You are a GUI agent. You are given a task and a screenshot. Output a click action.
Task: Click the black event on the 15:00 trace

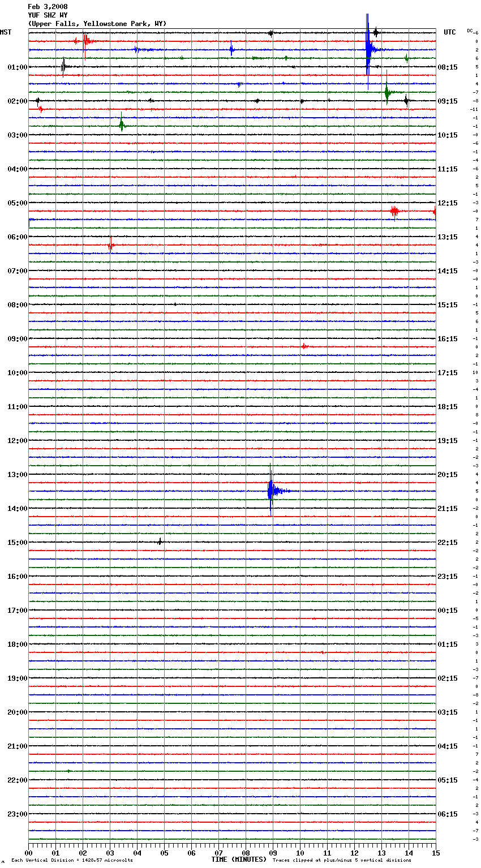pyautogui.click(x=160, y=542)
